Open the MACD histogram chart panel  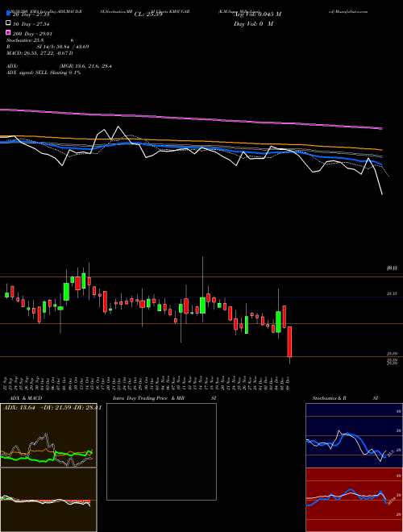48,500
